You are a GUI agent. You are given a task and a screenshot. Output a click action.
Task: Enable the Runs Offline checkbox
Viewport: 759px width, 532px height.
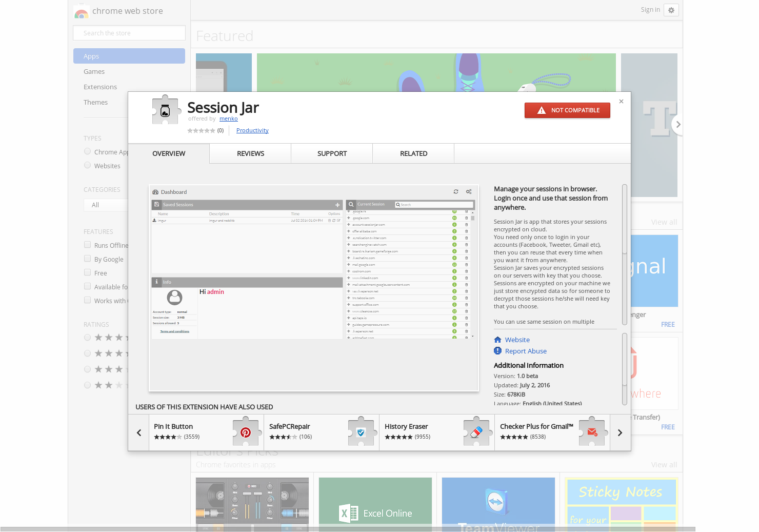pos(87,245)
